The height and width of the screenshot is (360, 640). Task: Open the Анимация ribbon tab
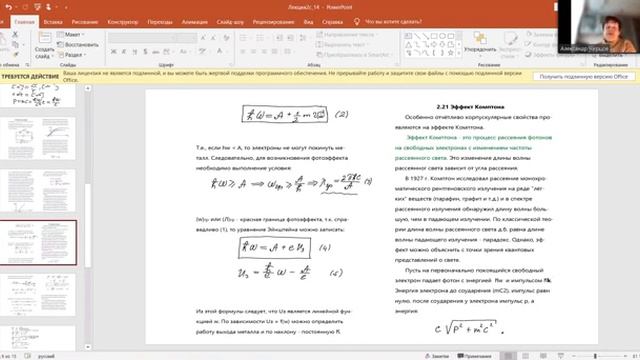tap(195, 22)
